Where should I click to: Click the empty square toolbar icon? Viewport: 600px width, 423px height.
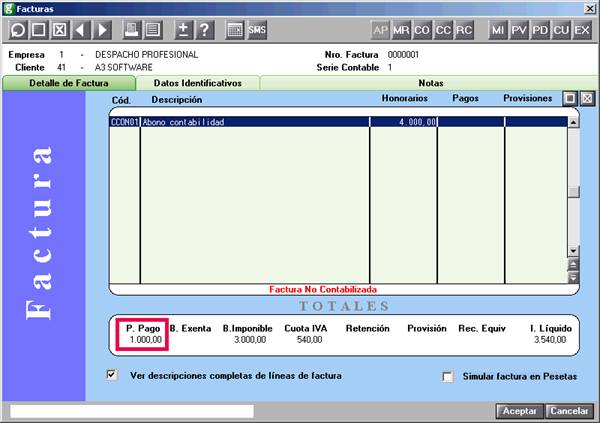39,30
